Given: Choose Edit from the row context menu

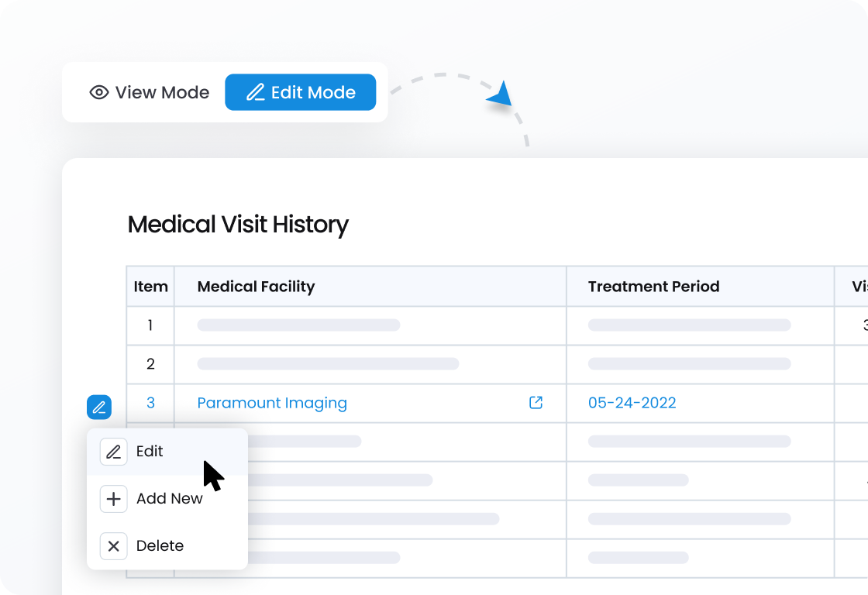Looking at the screenshot, I should coord(150,452).
